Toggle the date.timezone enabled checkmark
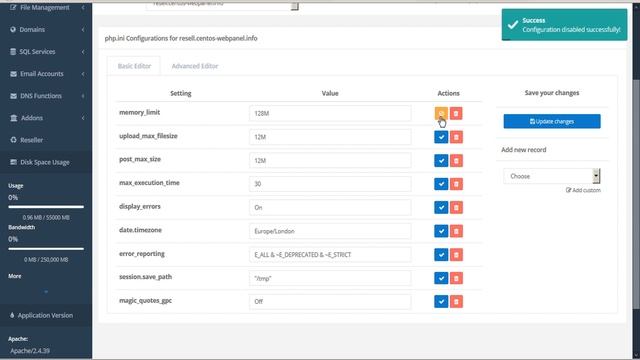This screenshot has height=360, width=640. [x=441, y=231]
